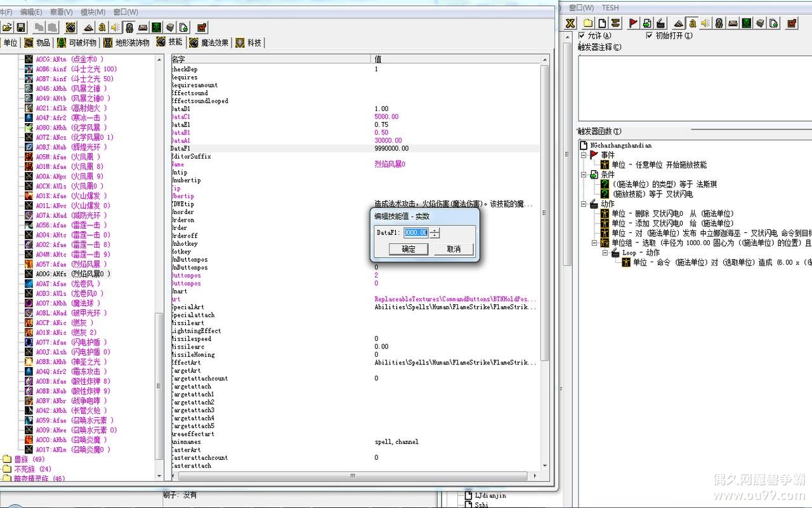Open Sound Editor speaker icon in Object Editor toolbar
The image size is (812, 508).
115,27
